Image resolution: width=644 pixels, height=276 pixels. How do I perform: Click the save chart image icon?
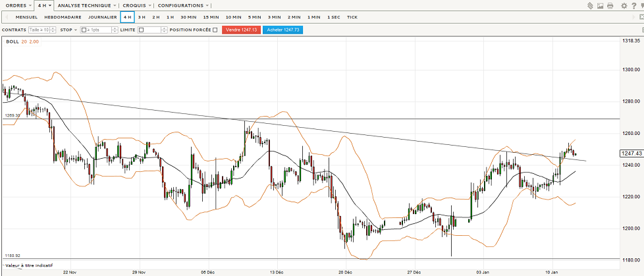tap(599, 6)
